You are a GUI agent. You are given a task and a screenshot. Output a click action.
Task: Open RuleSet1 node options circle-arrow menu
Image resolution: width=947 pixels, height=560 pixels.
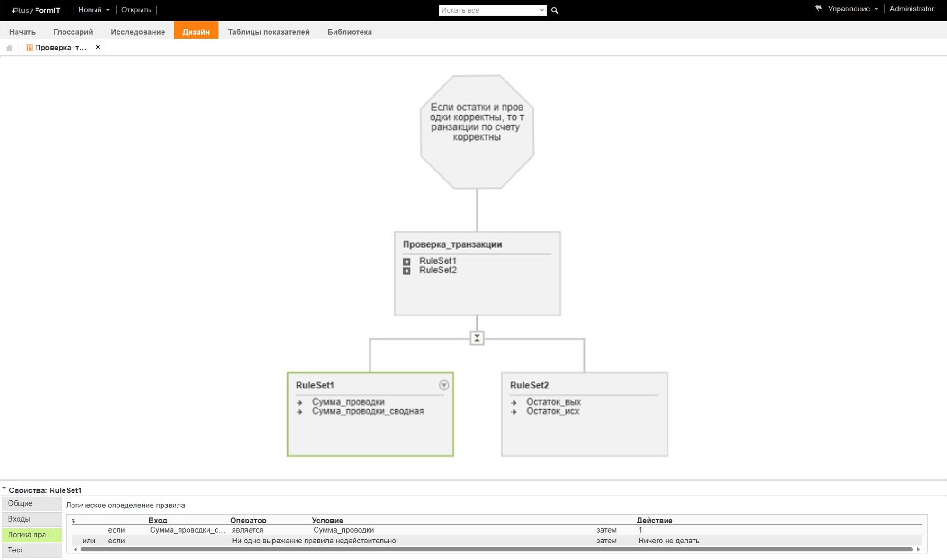pos(443,385)
